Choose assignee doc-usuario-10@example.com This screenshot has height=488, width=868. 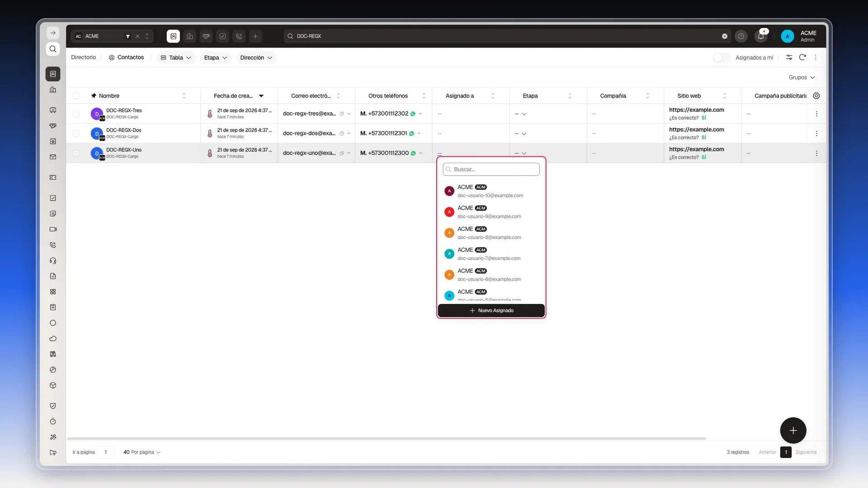(491, 191)
